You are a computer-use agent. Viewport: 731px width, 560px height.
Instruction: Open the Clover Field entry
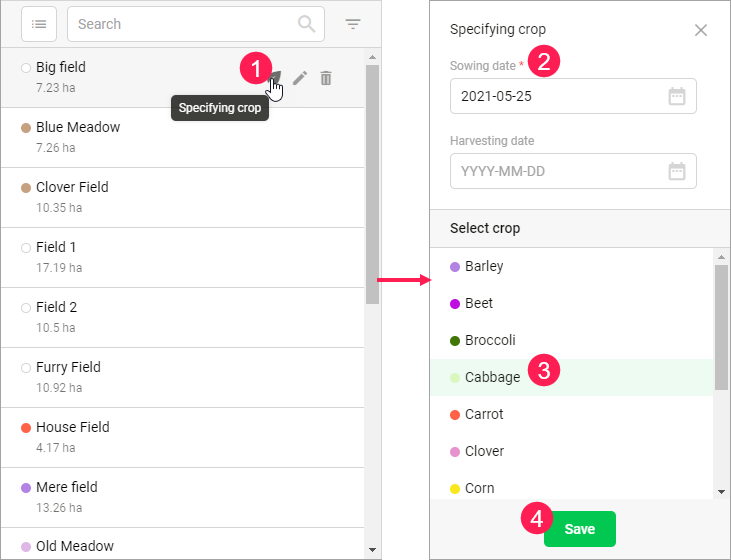[72, 187]
